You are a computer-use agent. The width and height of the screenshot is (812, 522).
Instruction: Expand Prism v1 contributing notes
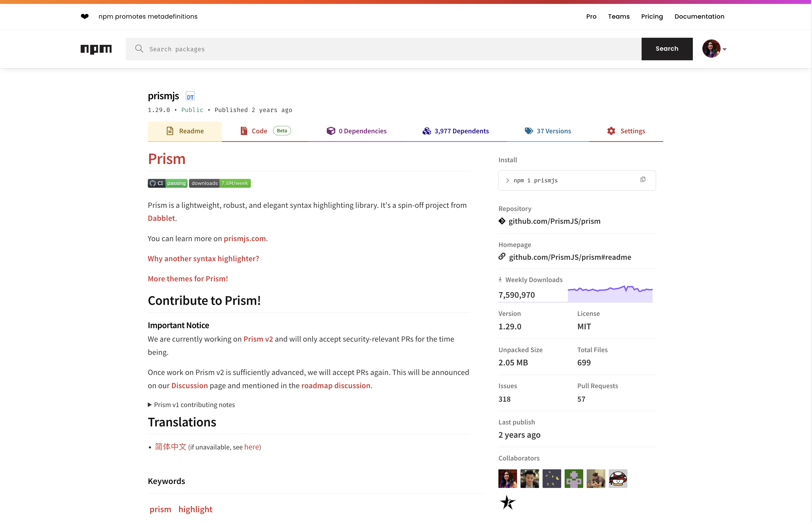[x=191, y=405]
